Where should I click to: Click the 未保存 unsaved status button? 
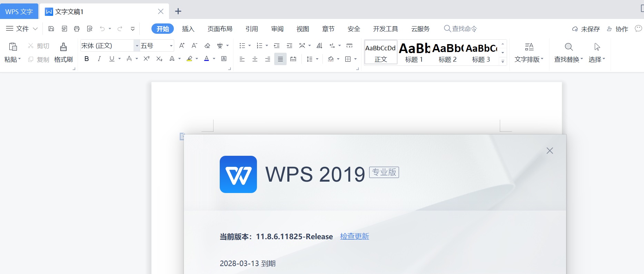[586, 29]
